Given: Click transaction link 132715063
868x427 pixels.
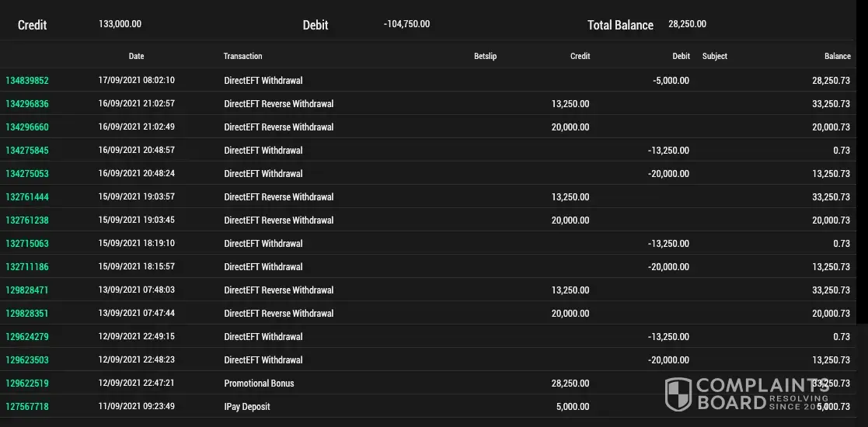Looking at the screenshot, I should coord(27,244).
